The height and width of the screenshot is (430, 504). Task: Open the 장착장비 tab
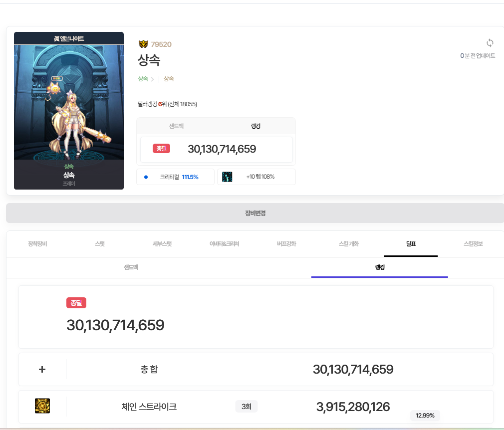37,244
